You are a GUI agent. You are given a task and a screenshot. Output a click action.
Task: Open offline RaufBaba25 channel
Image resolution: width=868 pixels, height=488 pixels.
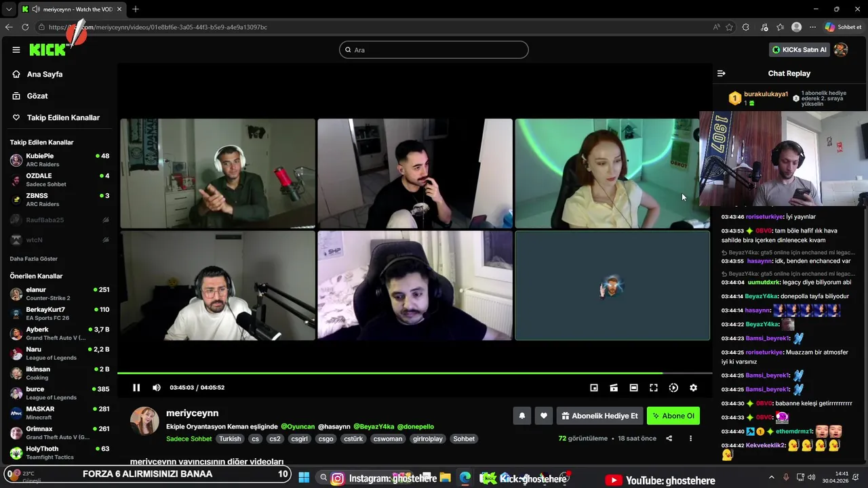coord(60,220)
